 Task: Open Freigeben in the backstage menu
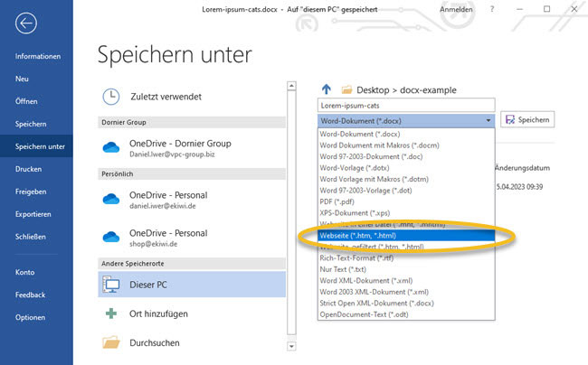coord(36,192)
